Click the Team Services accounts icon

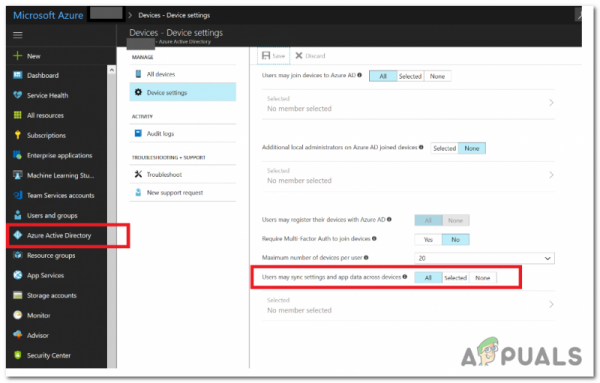coord(18,195)
